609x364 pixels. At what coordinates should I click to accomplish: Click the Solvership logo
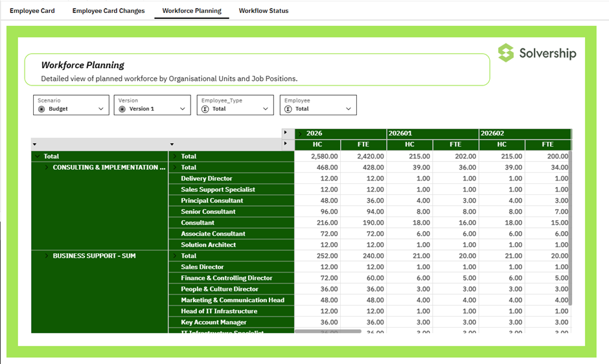point(537,53)
